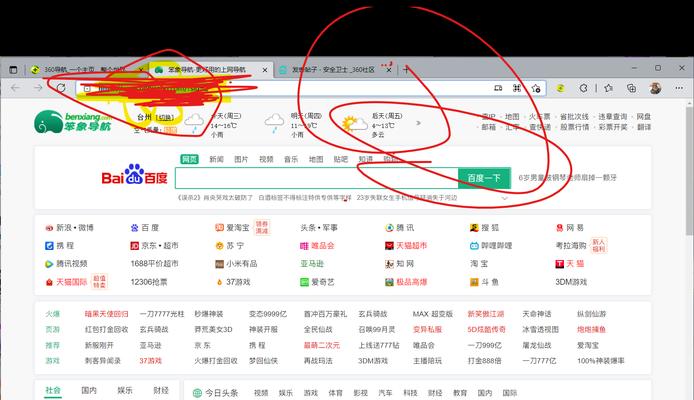Click the 今日头条 globe heading
This screenshot has height=400, width=694.
[x=216, y=393]
